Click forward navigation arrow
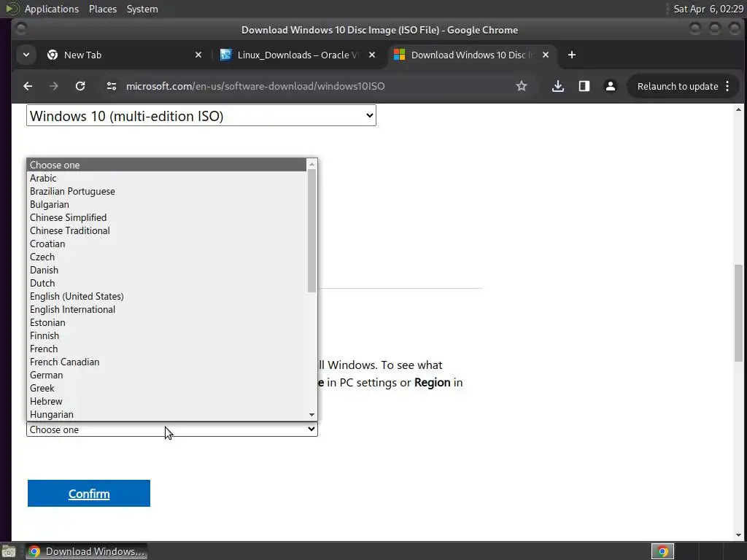 [54, 86]
